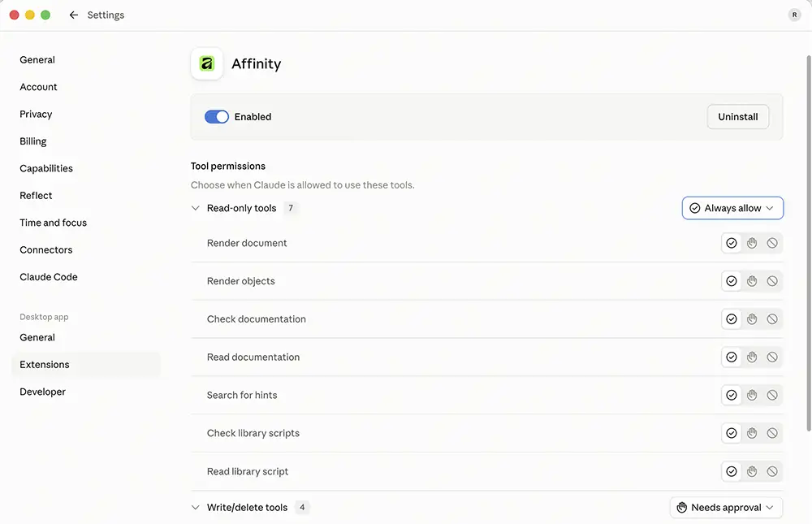Click the Write/delete tools count badge 4
Viewport: 812px width, 524px height.
(x=302, y=508)
